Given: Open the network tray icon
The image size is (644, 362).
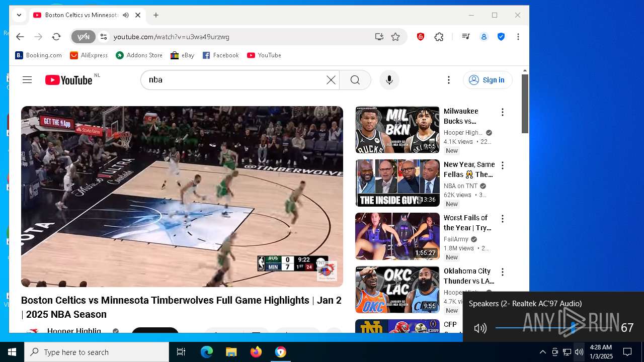Looking at the screenshot, I should (x=567, y=352).
